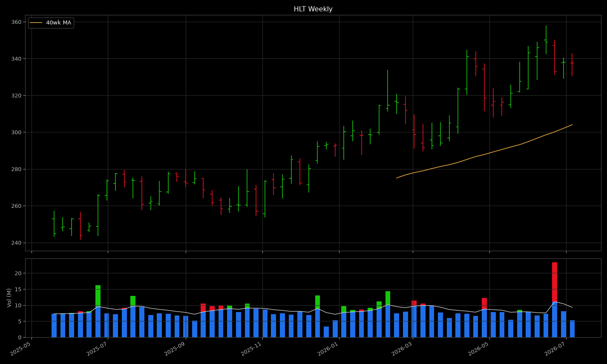Click the 2026-07 date axis label
Screen dimensions: 607x364
pyautogui.click(x=556, y=348)
